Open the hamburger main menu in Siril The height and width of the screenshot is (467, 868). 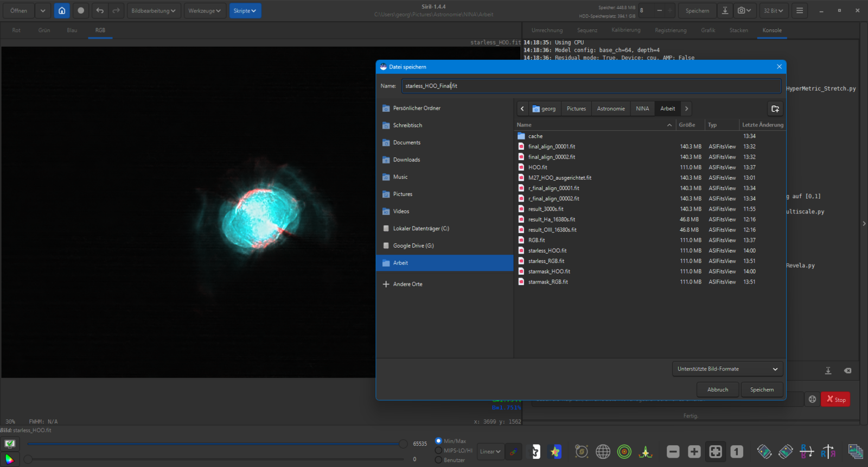(800, 10)
